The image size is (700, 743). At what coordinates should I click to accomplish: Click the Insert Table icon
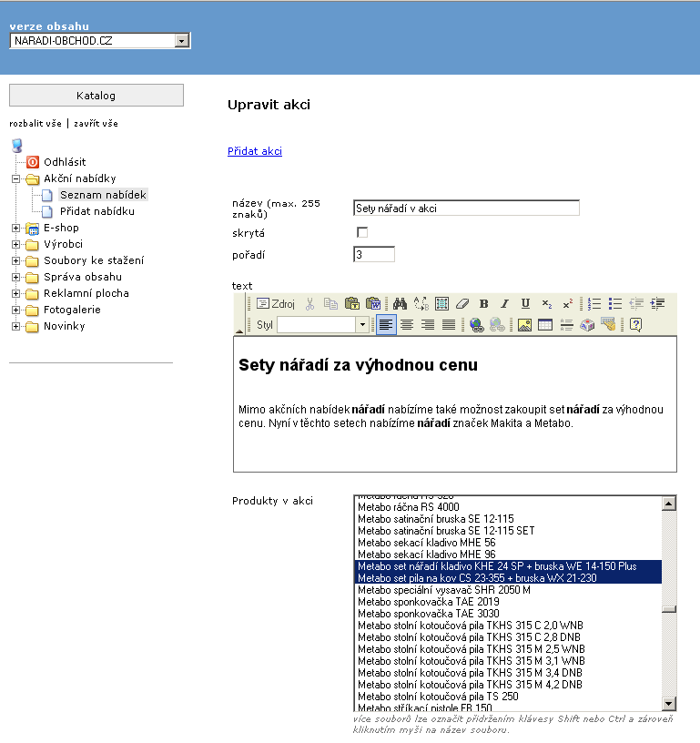click(545, 324)
